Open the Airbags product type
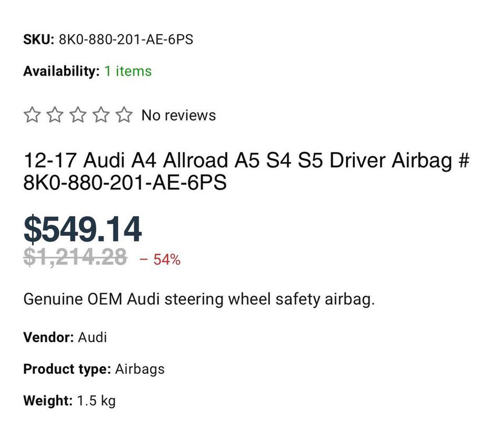504x423 pixels. coord(140,369)
